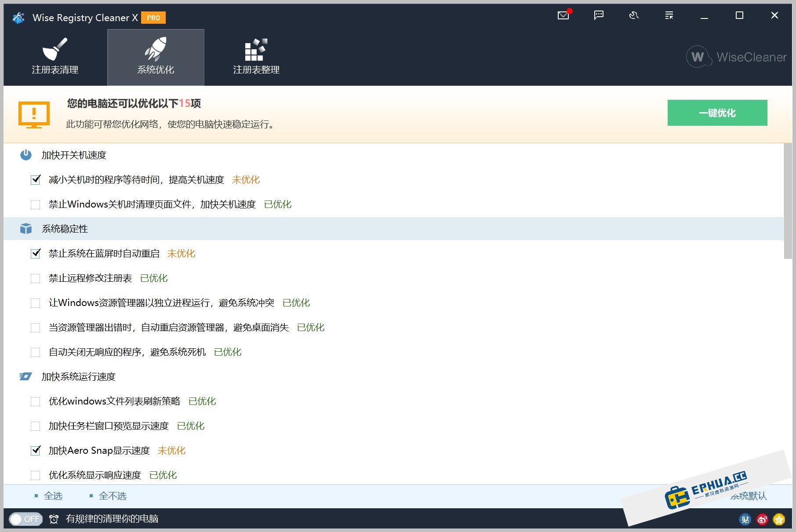Click the 一键优化 green button
The image size is (796, 532).
717,113
